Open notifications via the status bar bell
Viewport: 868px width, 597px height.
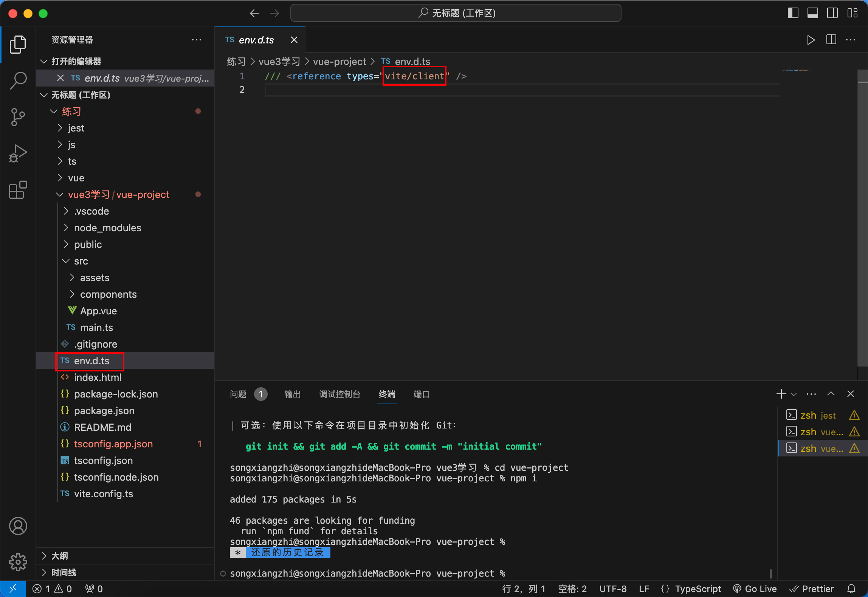[852, 588]
